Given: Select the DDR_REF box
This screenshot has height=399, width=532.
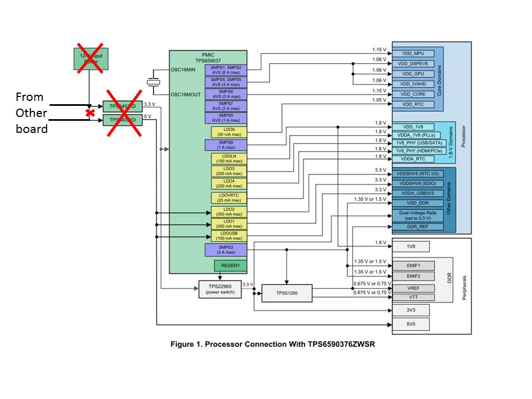Looking at the screenshot, I should point(418,227).
